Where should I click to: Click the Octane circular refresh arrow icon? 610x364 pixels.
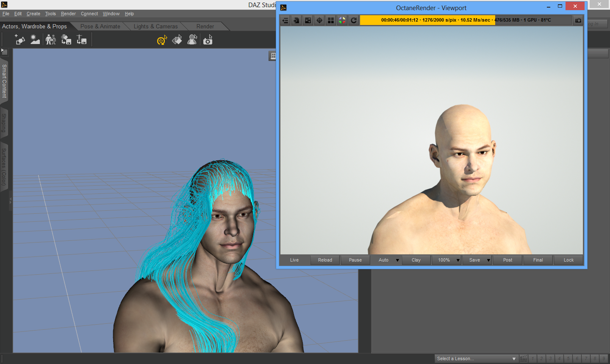[x=354, y=20]
